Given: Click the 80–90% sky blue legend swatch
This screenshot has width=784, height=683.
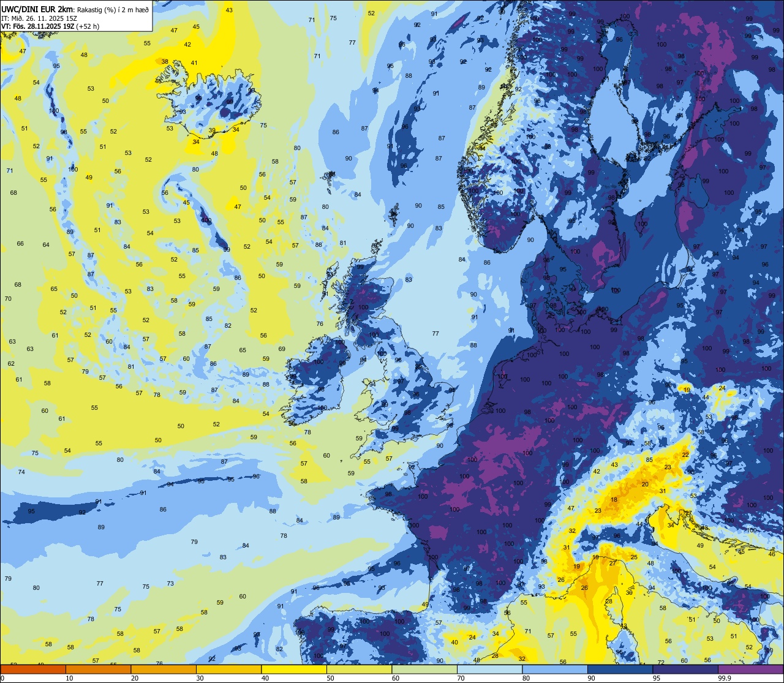Looking at the screenshot, I should 555,669.
